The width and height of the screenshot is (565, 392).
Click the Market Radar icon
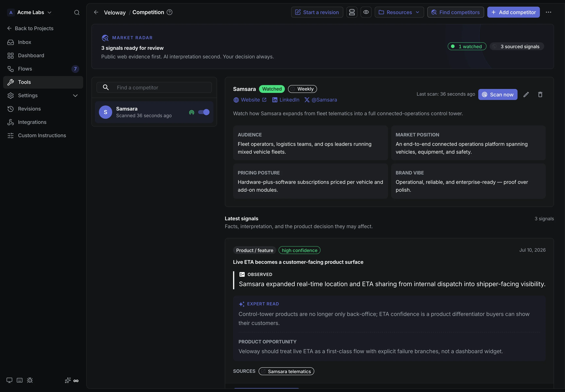click(105, 38)
